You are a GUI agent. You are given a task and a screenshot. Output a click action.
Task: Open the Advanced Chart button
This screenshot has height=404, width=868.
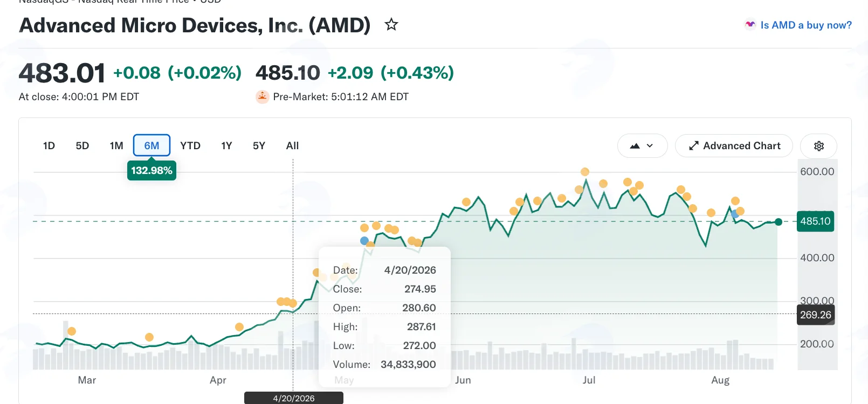point(734,146)
